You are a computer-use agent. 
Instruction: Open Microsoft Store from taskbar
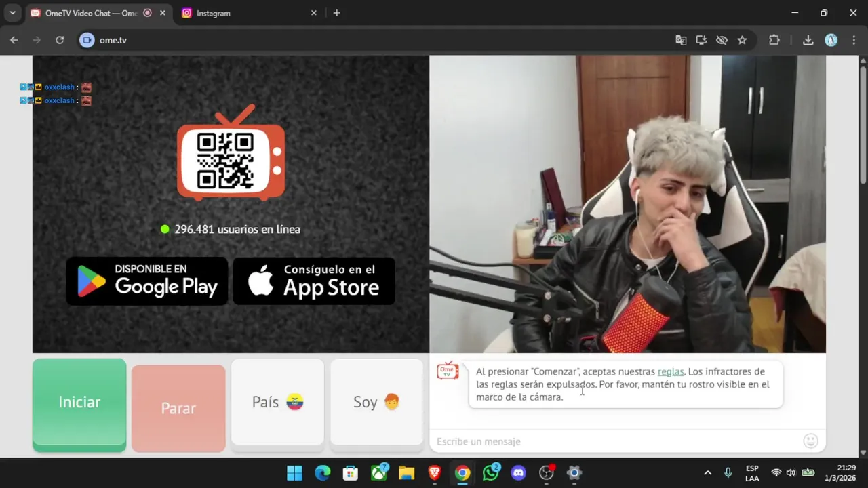coord(350,473)
